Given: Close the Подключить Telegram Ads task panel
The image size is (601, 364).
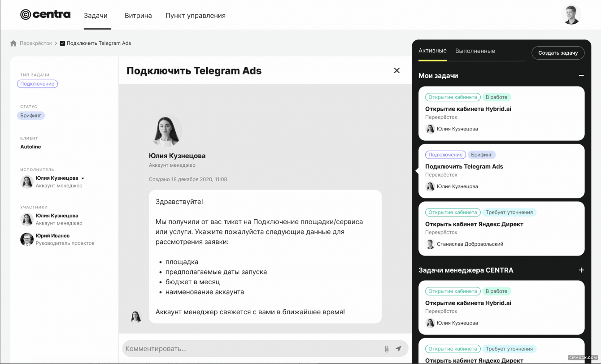Looking at the screenshot, I should (x=396, y=70).
